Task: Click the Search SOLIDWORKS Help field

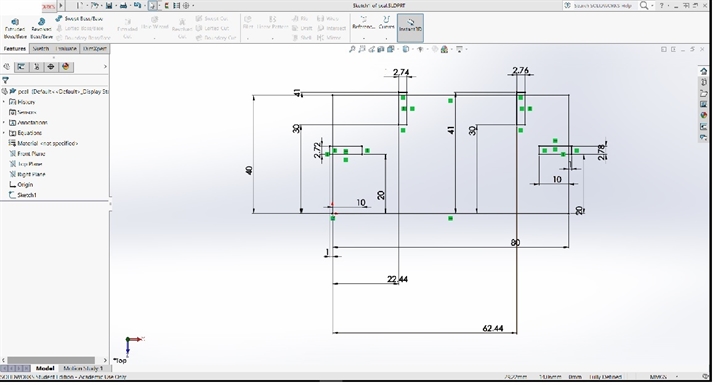Action: coord(602,5)
